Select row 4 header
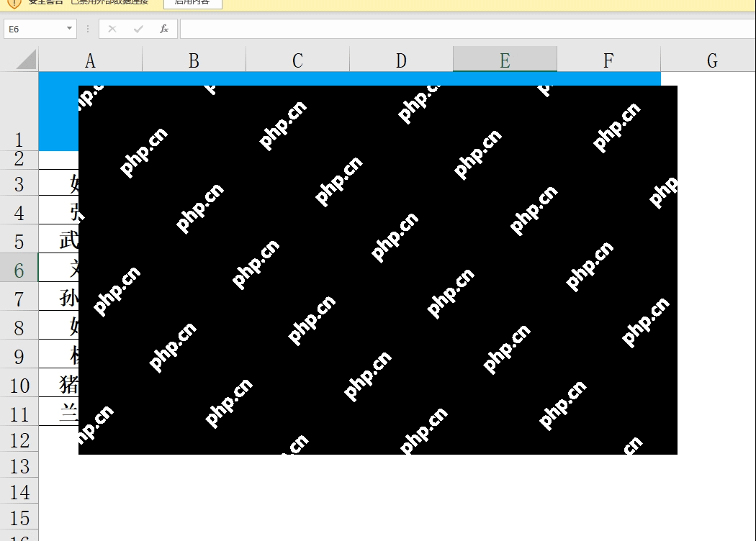This screenshot has width=756, height=541. pos(19,209)
